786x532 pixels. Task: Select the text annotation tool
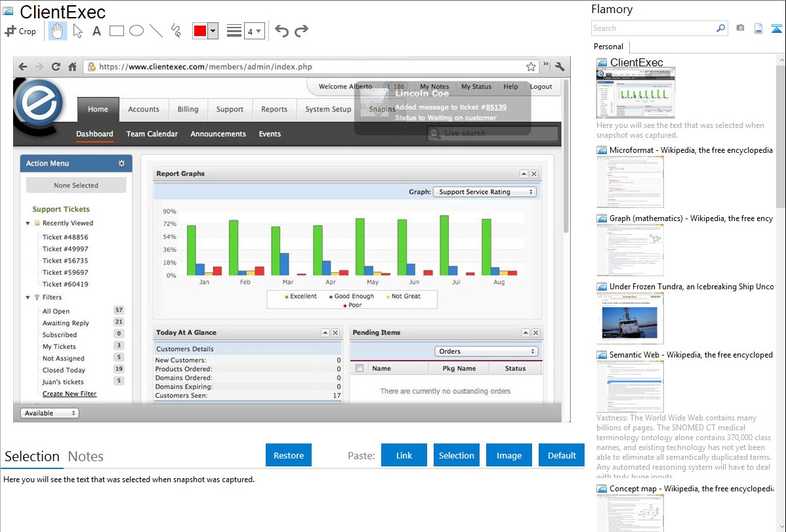96,31
